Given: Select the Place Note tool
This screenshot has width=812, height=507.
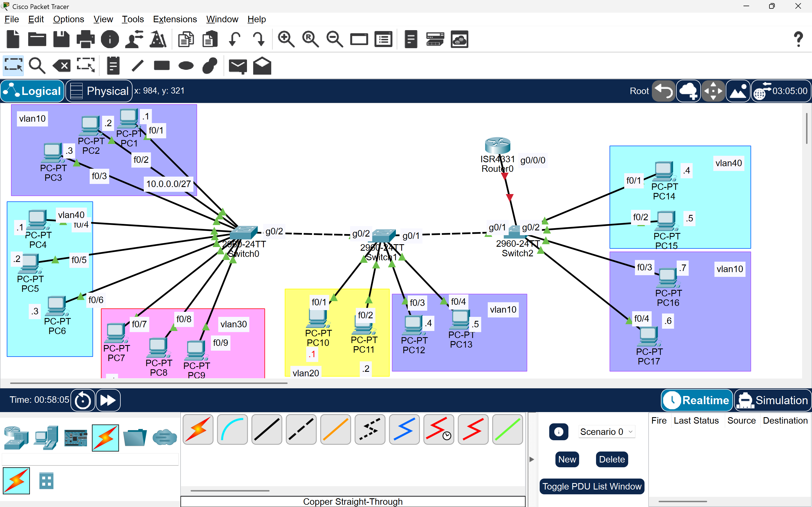Looking at the screenshot, I should (112, 65).
